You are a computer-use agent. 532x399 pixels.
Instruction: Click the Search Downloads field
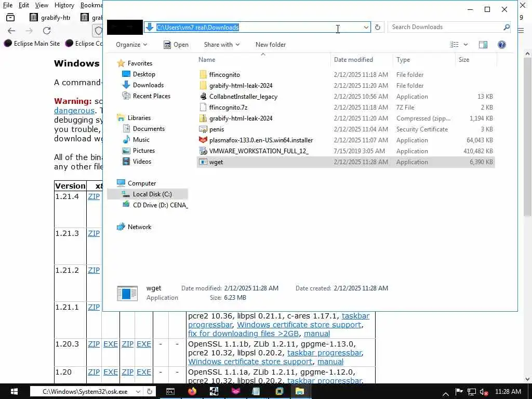[x=446, y=27]
